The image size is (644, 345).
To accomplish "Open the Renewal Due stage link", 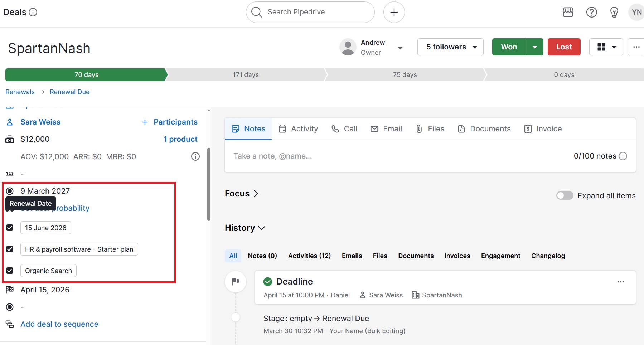I will click(x=69, y=92).
